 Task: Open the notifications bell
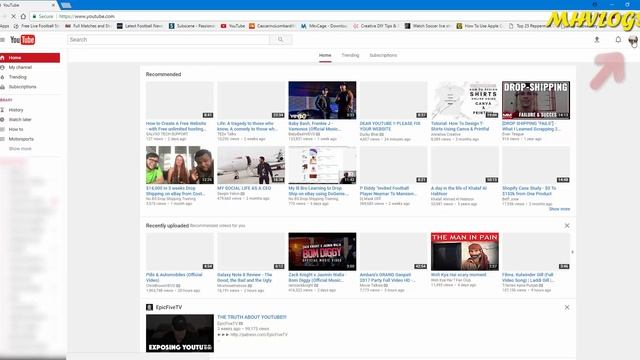click(618, 40)
